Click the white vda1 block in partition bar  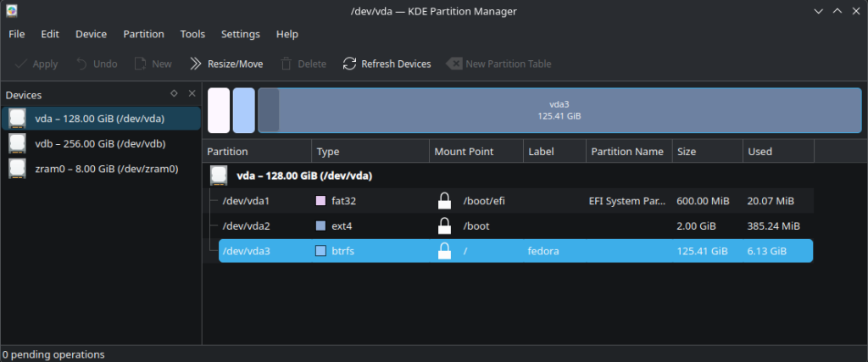pos(219,110)
